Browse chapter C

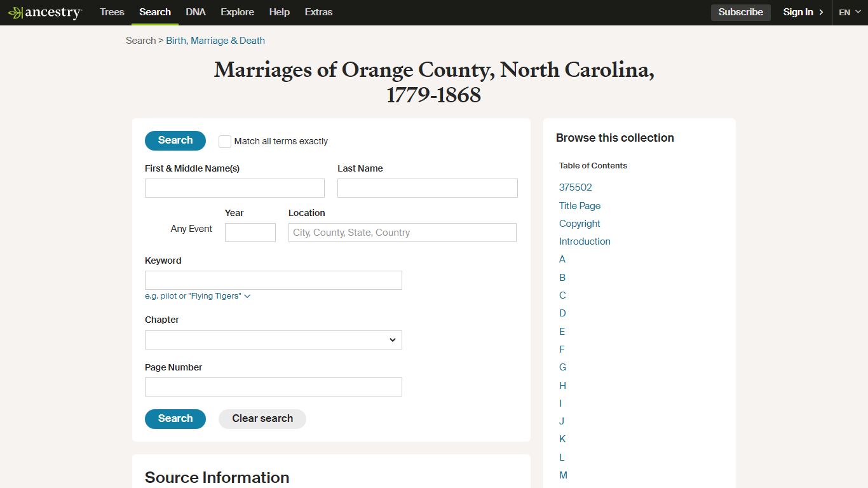562,295
